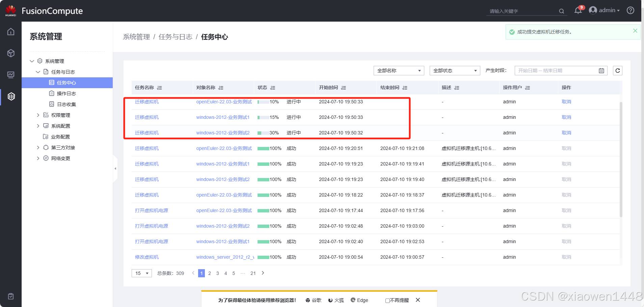Click the search magnifier icon

(561, 11)
